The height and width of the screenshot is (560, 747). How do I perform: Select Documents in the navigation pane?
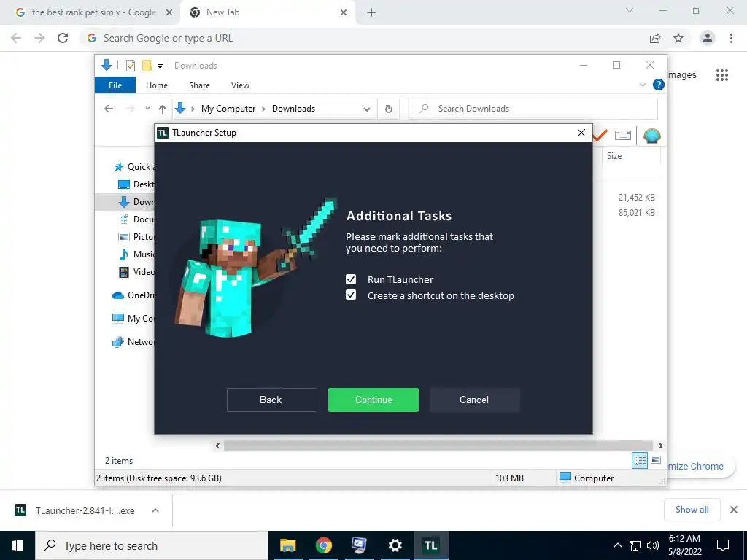pos(136,219)
